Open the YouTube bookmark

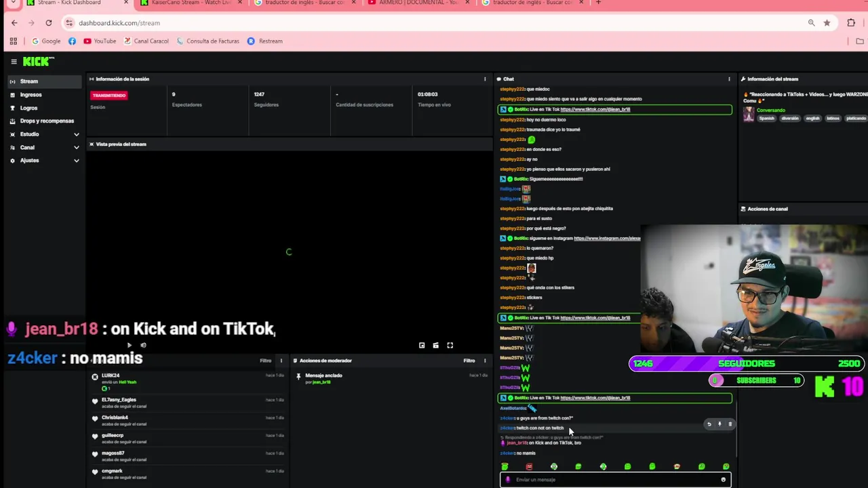tap(100, 41)
